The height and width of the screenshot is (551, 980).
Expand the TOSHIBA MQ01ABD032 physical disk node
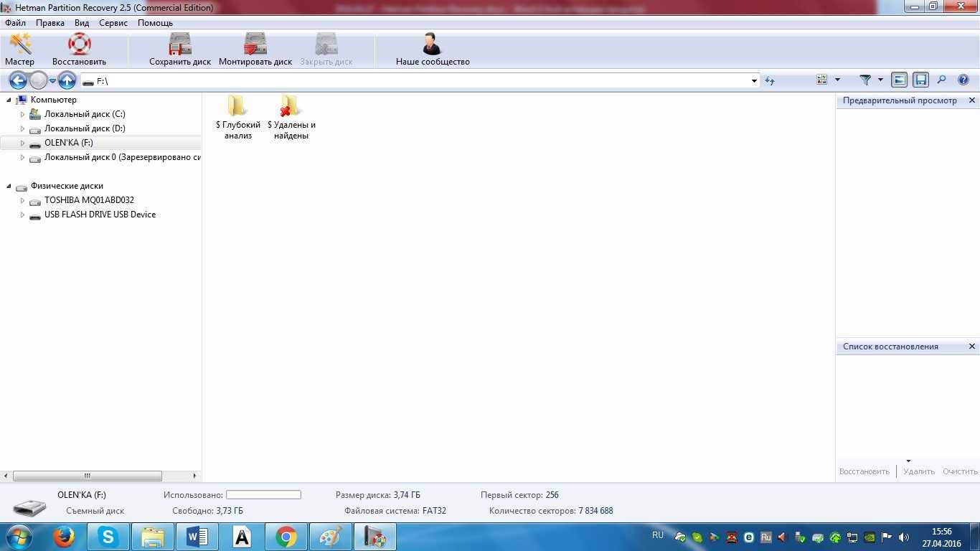[22, 200]
